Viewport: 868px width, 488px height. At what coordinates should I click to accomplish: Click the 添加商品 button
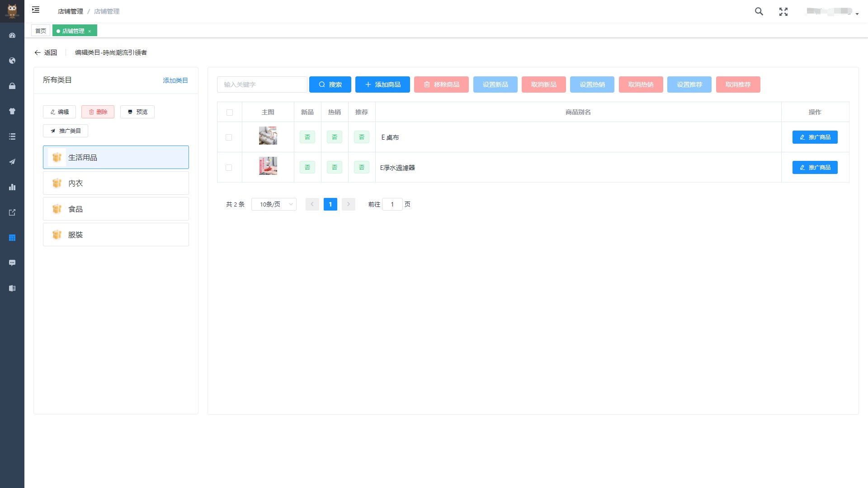382,84
